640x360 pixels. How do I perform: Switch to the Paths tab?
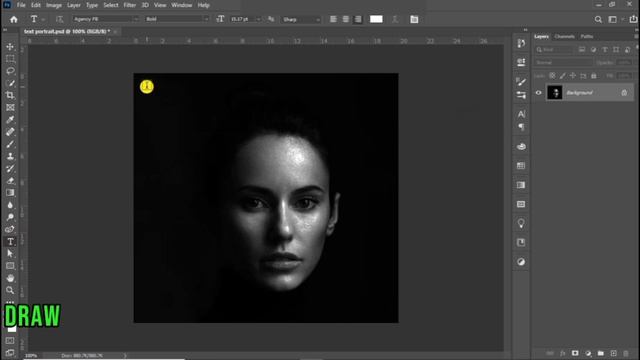[x=587, y=36]
